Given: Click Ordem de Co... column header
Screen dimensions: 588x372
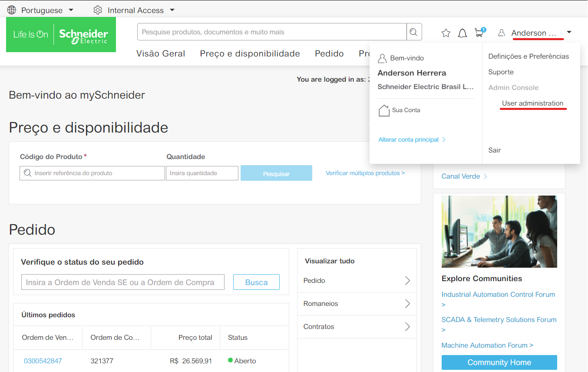Looking at the screenshot, I should 115,337.
